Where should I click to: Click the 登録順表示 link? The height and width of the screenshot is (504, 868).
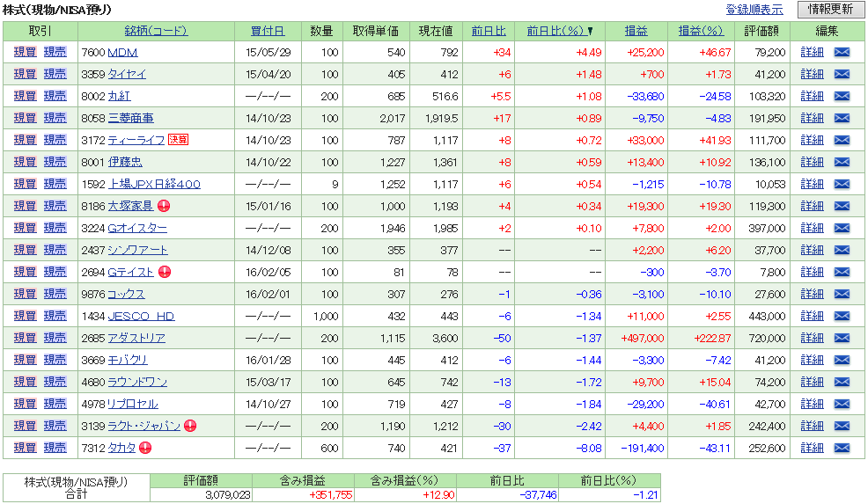(754, 10)
